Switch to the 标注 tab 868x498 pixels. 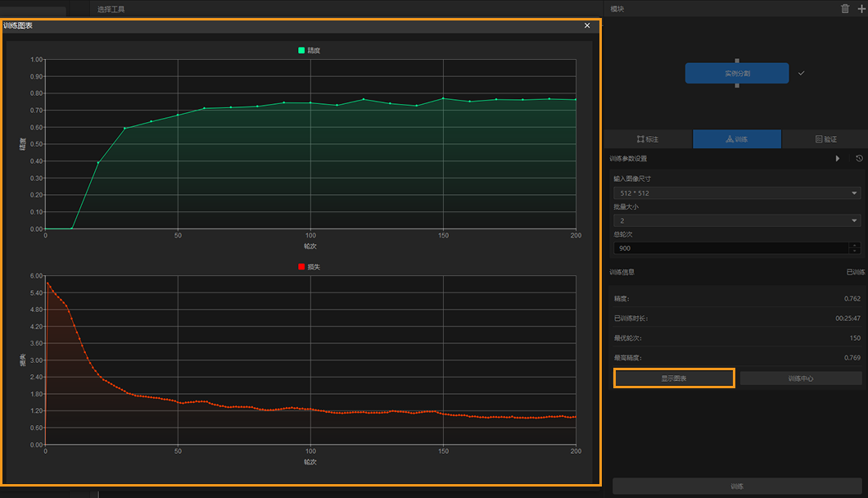pos(647,139)
